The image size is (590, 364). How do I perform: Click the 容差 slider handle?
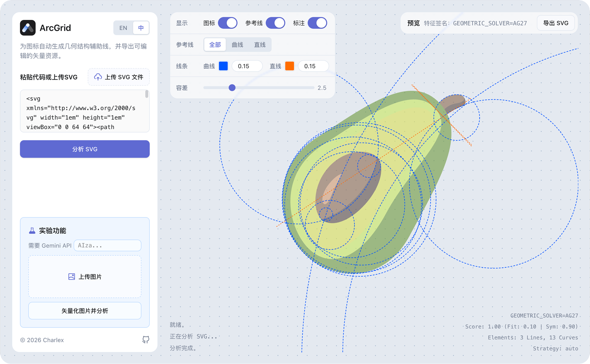(x=232, y=88)
